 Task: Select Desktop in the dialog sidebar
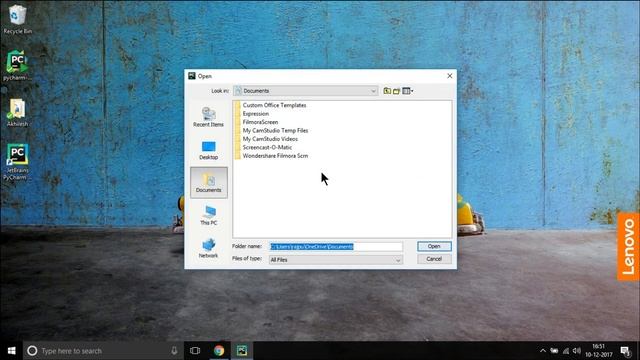coord(209,150)
